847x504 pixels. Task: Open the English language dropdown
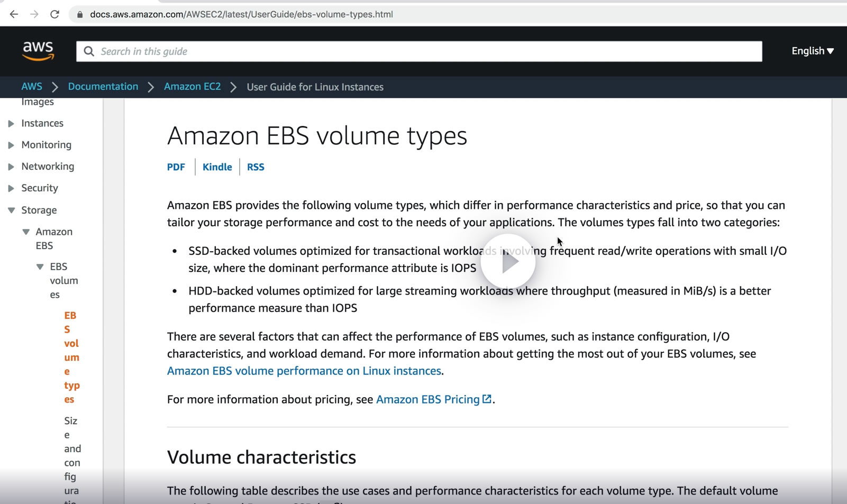click(812, 51)
